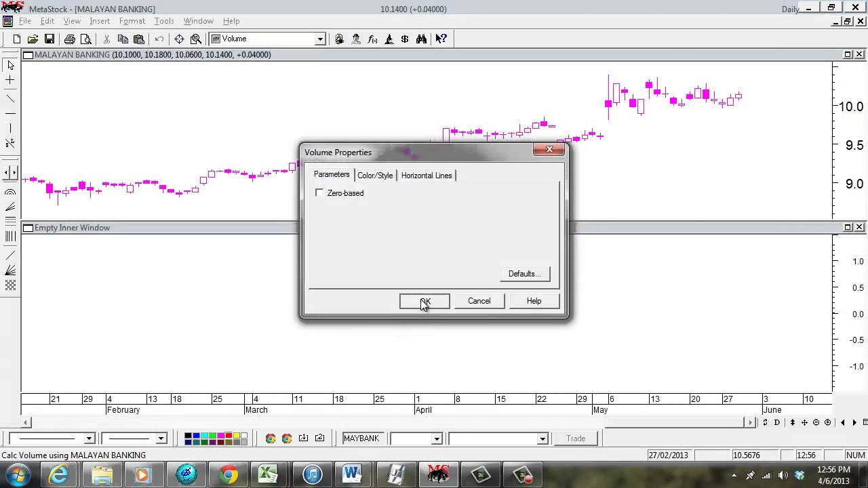Open the line style dropdown
This screenshot has height=488, width=868.
click(x=89, y=439)
